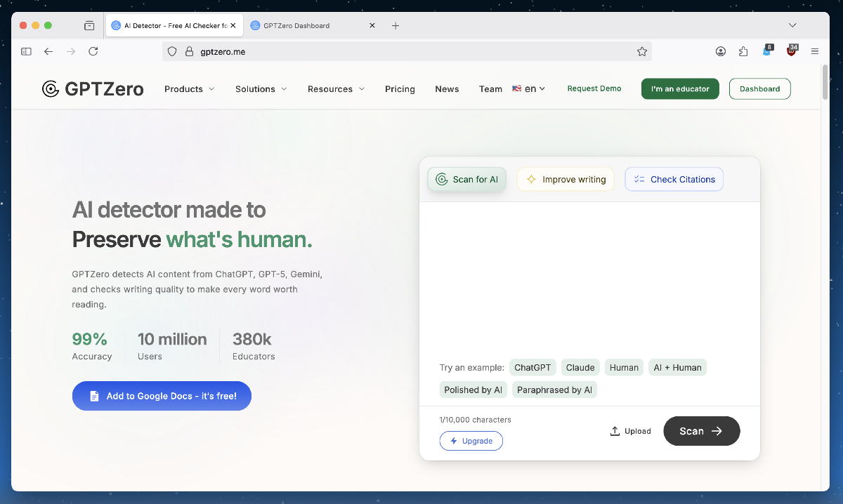Open a new tab with plus icon
The image size is (843, 504).
click(396, 25)
